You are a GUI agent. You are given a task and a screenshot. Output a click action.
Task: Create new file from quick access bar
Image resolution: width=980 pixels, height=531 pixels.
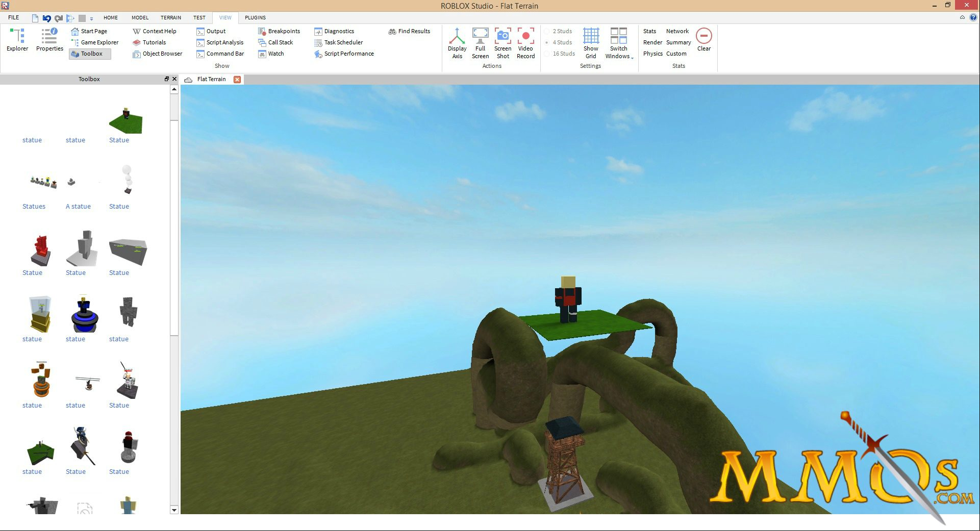35,18
